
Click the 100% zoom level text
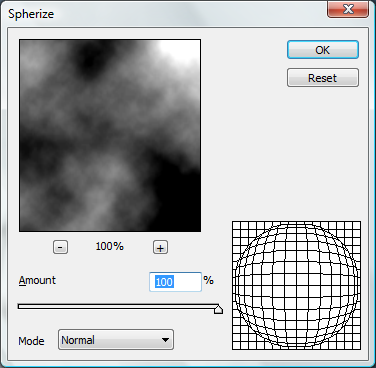pos(110,247)
